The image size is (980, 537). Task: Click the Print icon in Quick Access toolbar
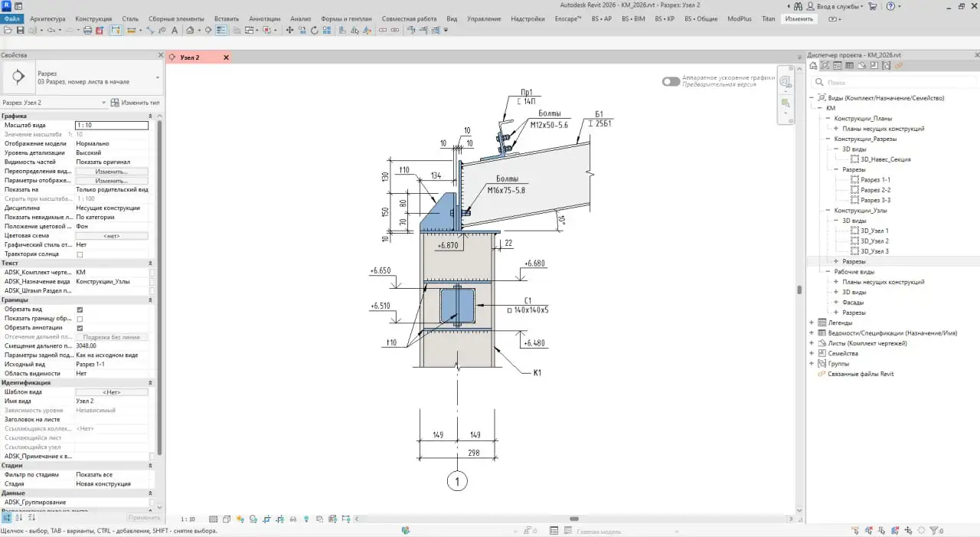point(88,29)
